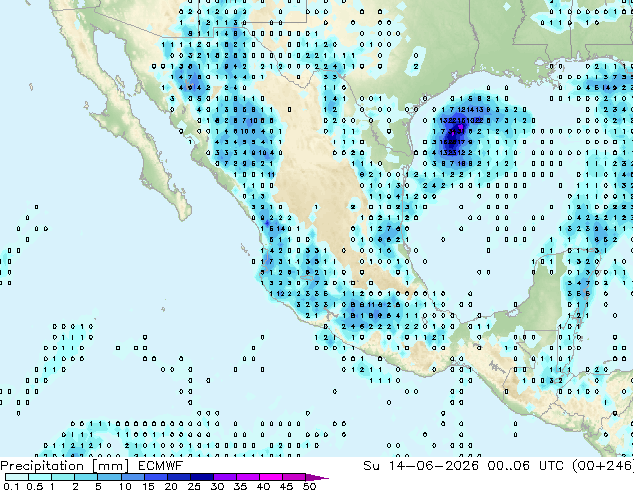Click the '[mm]' unit label
Viewport: 634px width, 490px height.
tap(110, 466)
